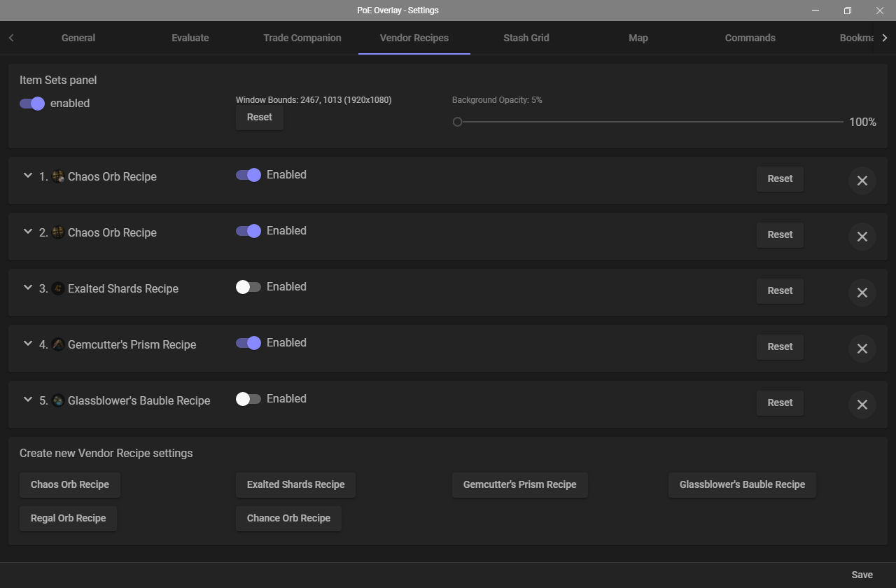Go to the Stash Grid tab

click(526, 38)
